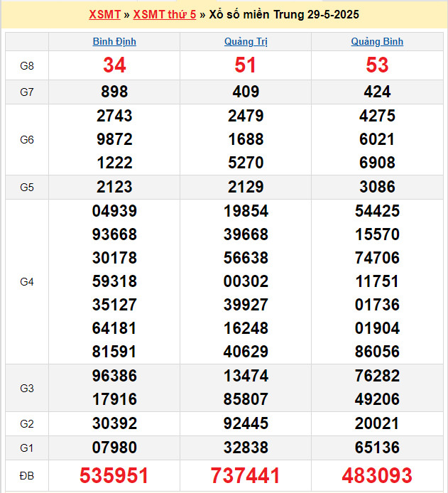
Task: Select the red G8 number 53
Action: (x=377, y=65)
